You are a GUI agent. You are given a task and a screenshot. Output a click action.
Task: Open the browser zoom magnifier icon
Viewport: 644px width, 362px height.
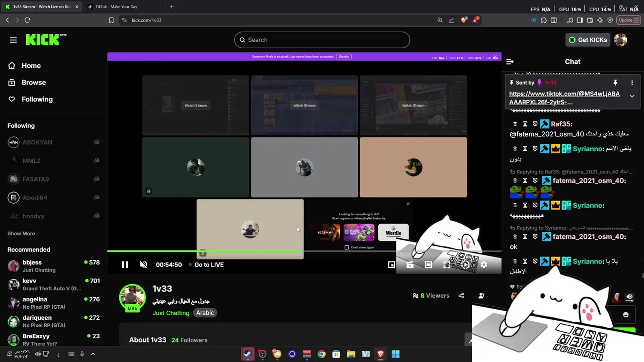440,20
